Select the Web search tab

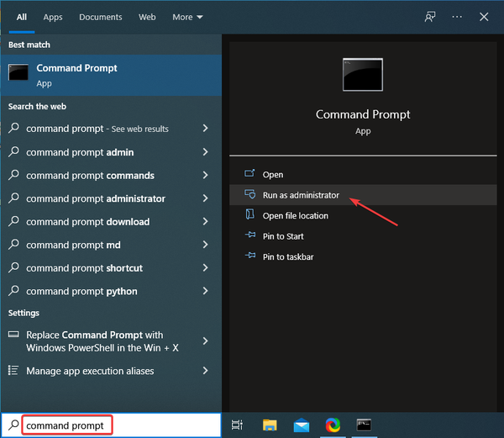(147, 17)
